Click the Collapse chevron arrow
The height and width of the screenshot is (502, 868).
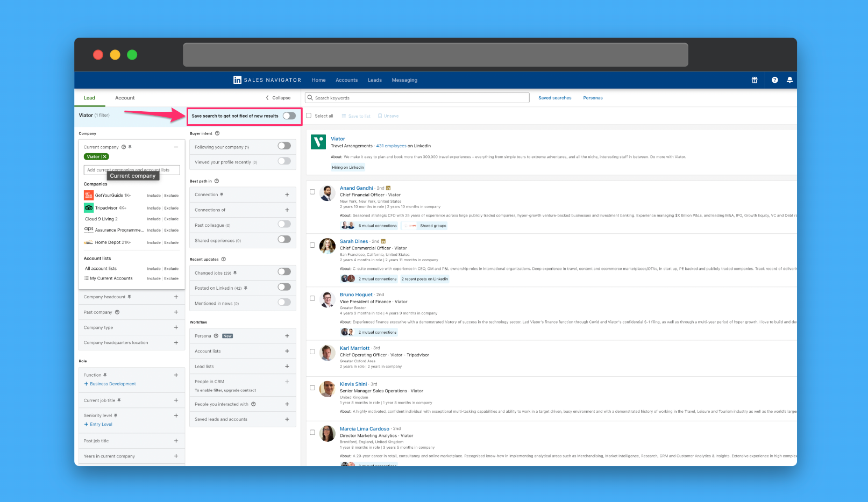267,98
